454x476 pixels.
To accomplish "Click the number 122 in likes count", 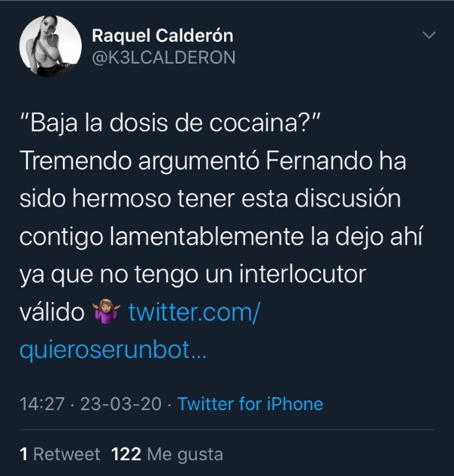I will point(126,455).
